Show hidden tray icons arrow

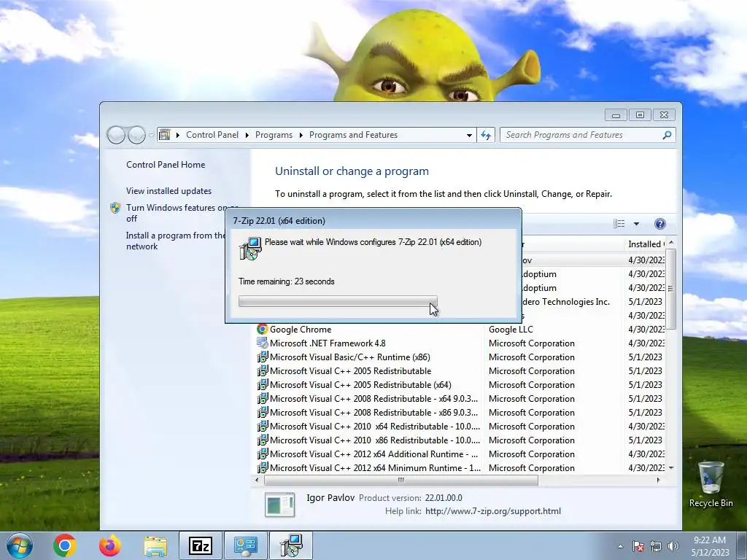[620, 546]
